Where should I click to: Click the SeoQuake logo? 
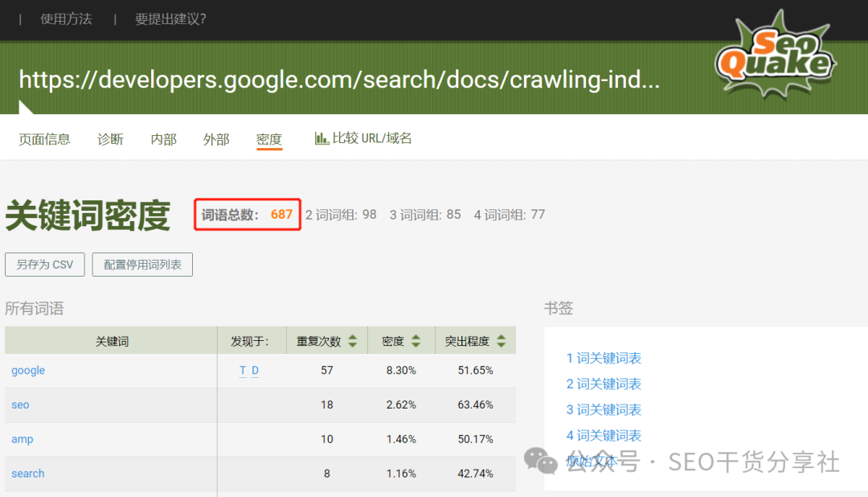click(x=776, y=55)
